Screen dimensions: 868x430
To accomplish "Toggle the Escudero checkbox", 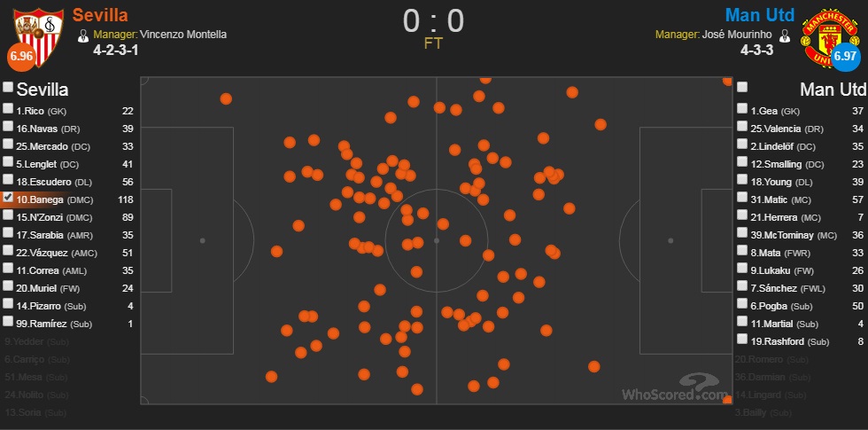I will tap(8, 179).
